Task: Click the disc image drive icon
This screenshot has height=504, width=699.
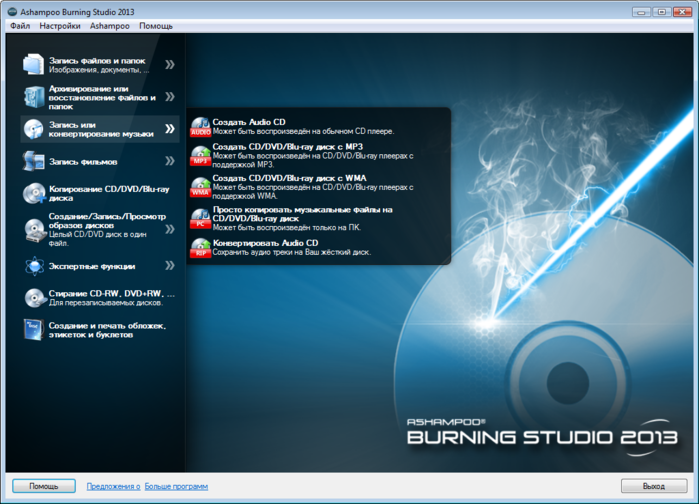Action: 34,230
